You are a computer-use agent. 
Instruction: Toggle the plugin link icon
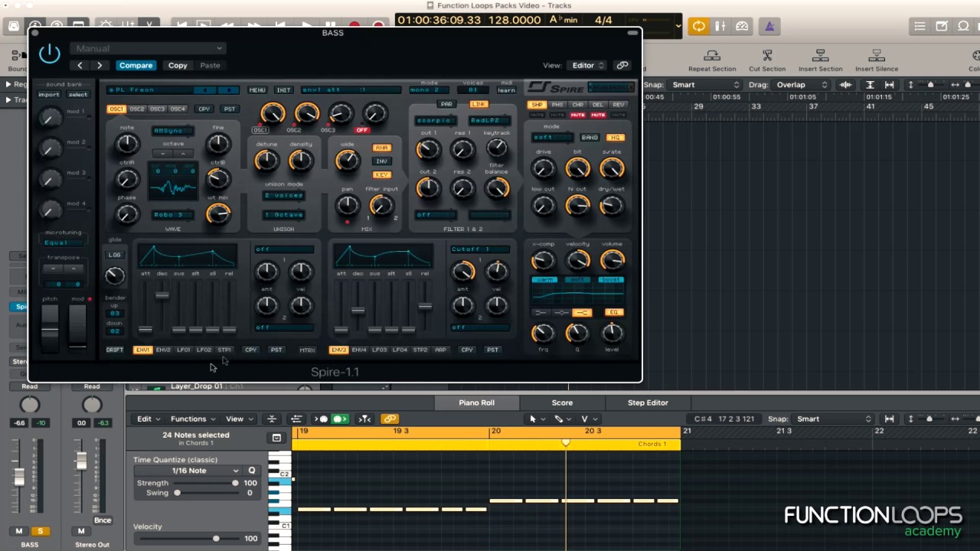click(622, 66)
